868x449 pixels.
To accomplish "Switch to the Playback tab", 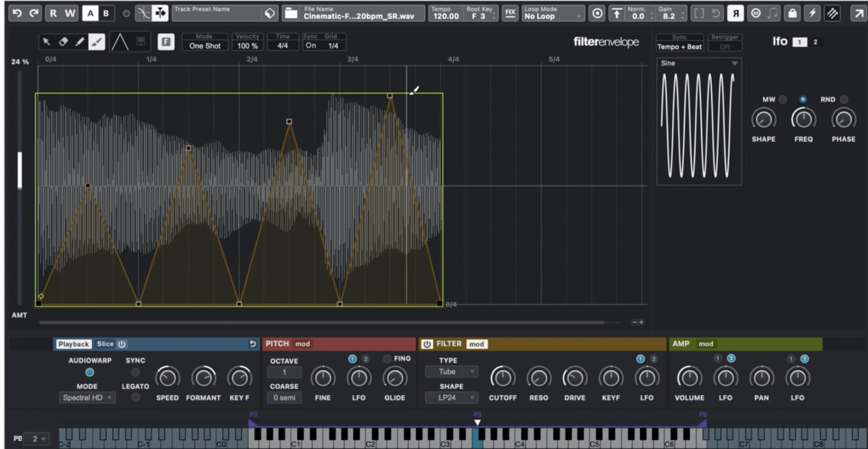I will 73,344.
